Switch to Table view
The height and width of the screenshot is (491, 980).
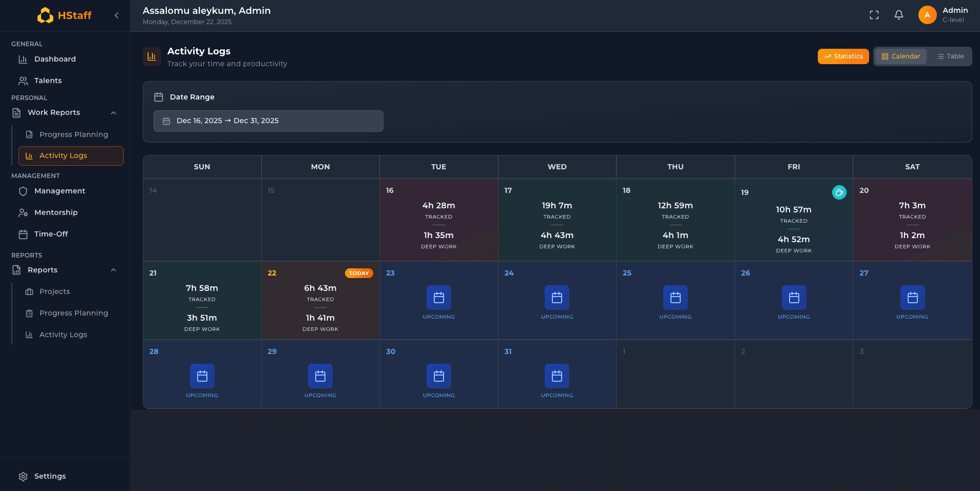click(950, 56)
